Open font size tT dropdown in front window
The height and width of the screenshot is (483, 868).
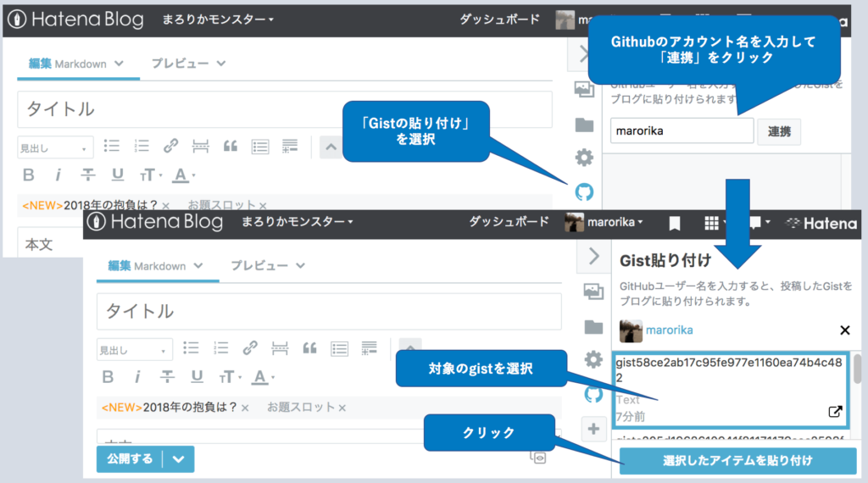(229, 377)
